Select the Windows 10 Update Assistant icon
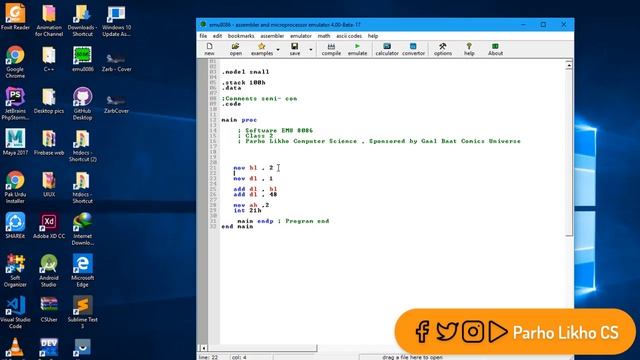Image resolution: width=640 pixels, height=360 pixels. click(x=116, y=20)
